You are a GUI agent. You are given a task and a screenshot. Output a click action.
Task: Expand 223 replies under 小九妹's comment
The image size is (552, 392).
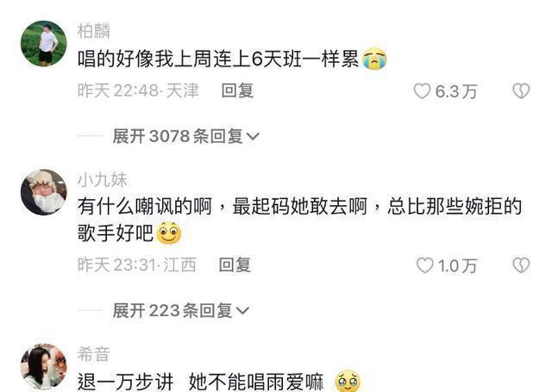tap(180, 311)
